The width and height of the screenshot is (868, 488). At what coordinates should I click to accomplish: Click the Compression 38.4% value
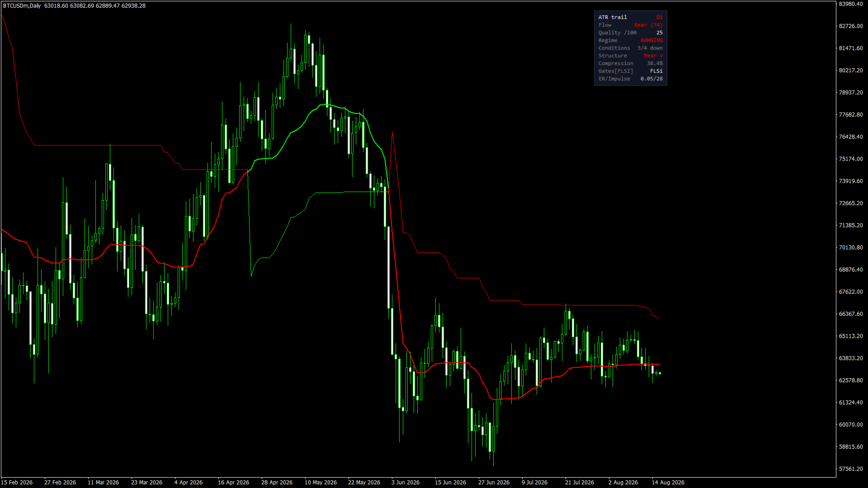[x=655, y=63]
